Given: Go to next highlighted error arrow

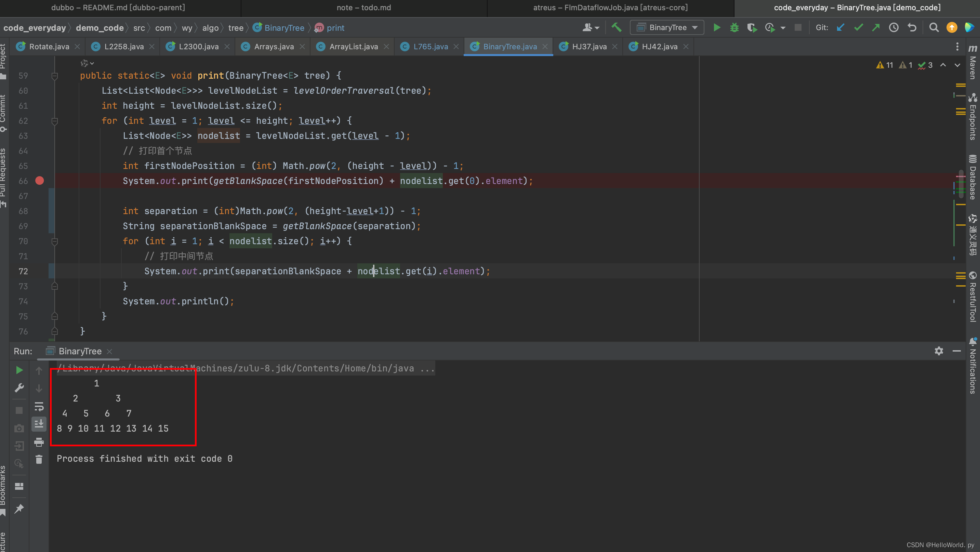Looking at the screenshot, I should coord(957,65).
